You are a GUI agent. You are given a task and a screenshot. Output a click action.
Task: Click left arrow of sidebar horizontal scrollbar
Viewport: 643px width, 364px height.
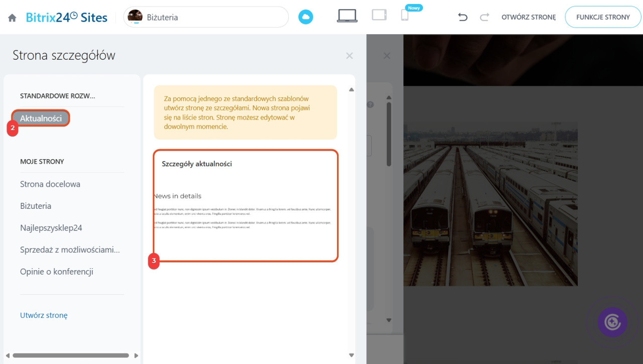(8, 355)
